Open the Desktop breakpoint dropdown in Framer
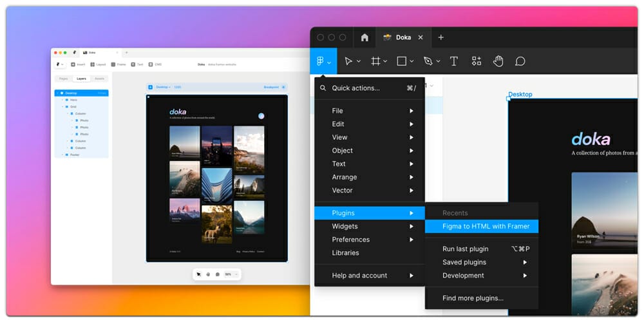Viewport: 644px width, 322px height. click(163, 87)
